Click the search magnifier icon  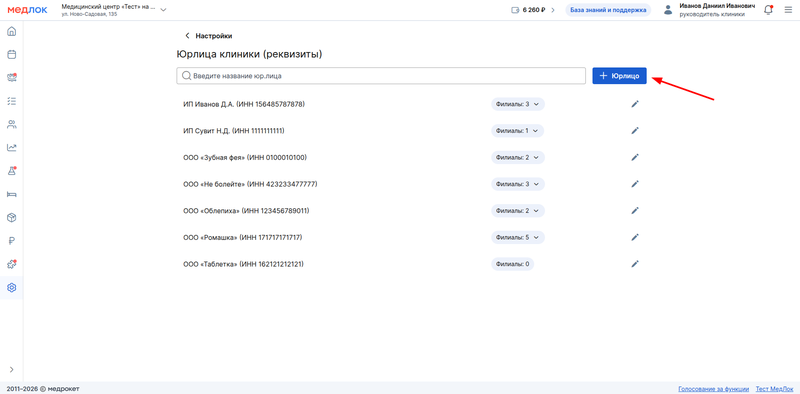click(186, 76)
